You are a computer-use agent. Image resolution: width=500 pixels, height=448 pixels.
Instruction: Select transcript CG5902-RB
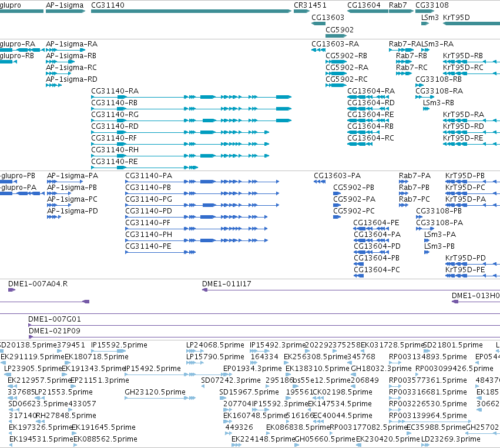click(335, 62)
